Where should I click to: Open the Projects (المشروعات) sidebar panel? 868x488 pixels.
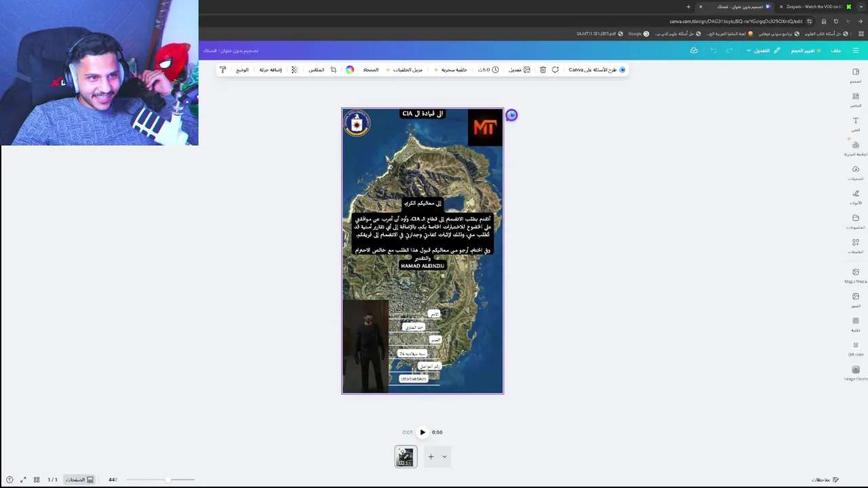[856, 222]
